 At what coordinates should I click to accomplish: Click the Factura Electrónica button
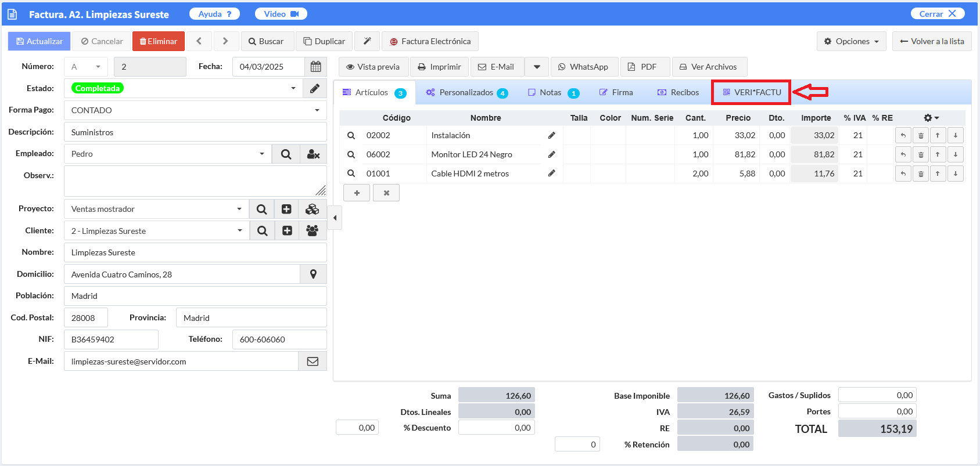click(x=430, y=41)
